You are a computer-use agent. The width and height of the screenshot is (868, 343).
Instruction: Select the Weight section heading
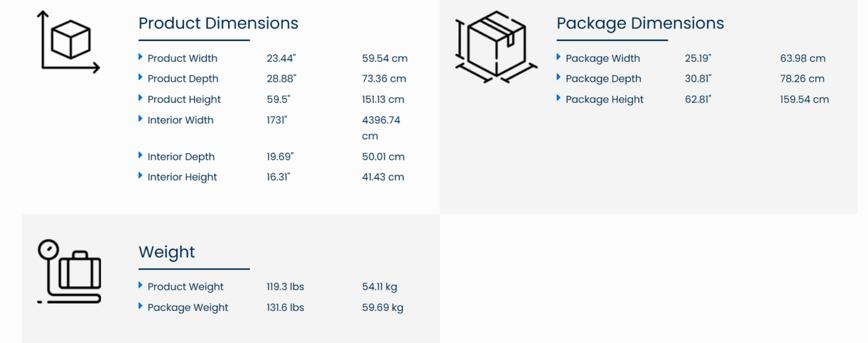point(167,252)
